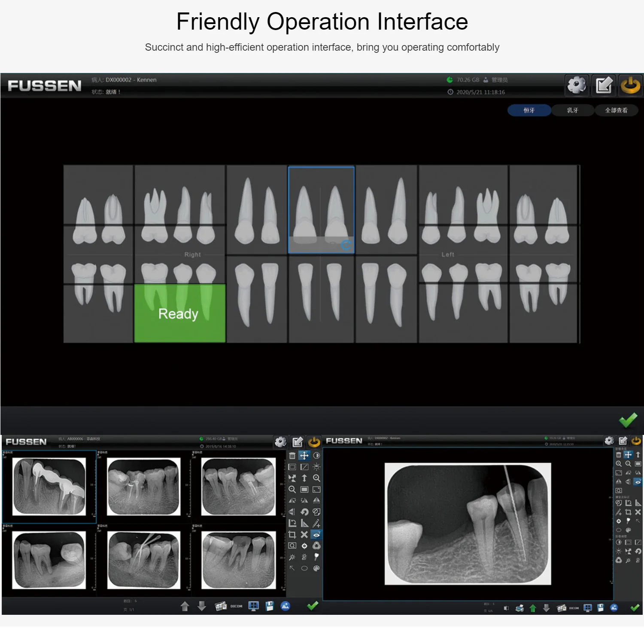
Task: Open bottom-right X-ray thumbnail in gallery window
Action: (x=239, y=560)
